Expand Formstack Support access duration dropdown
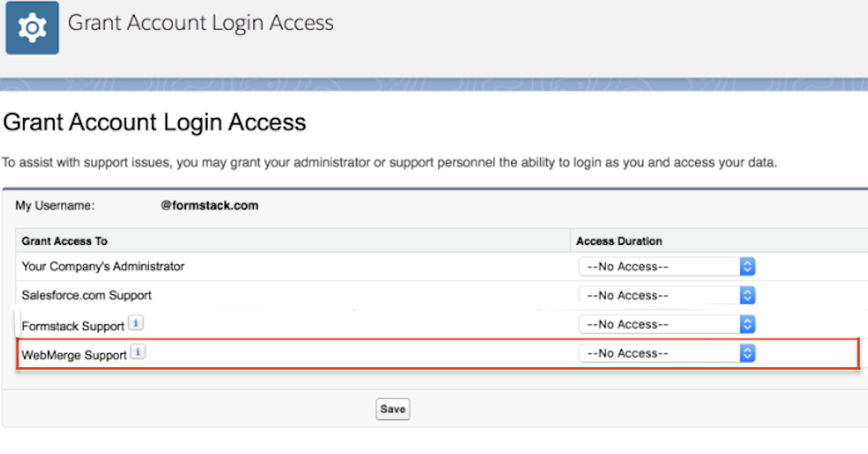 pos(666,325)
